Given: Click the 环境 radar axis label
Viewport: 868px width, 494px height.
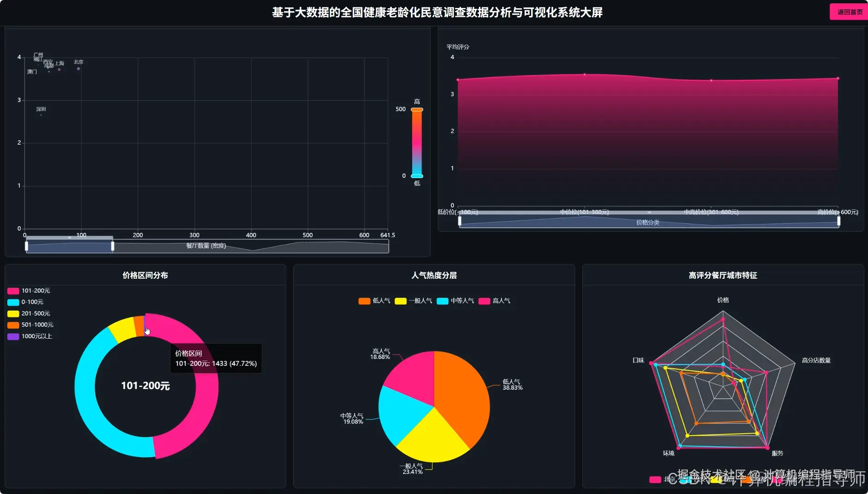Looking at the screenshot, I should [x=668, y=453].
